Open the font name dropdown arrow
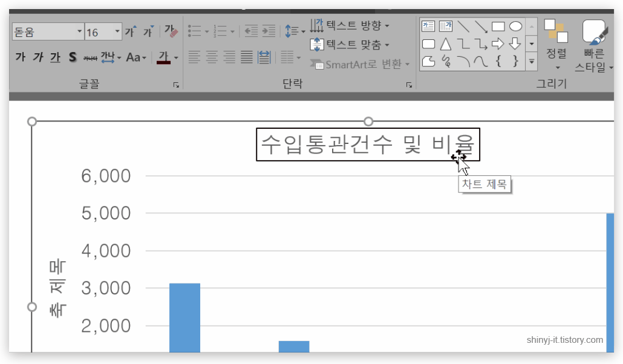623x364 pixels. tap(79, 31)
